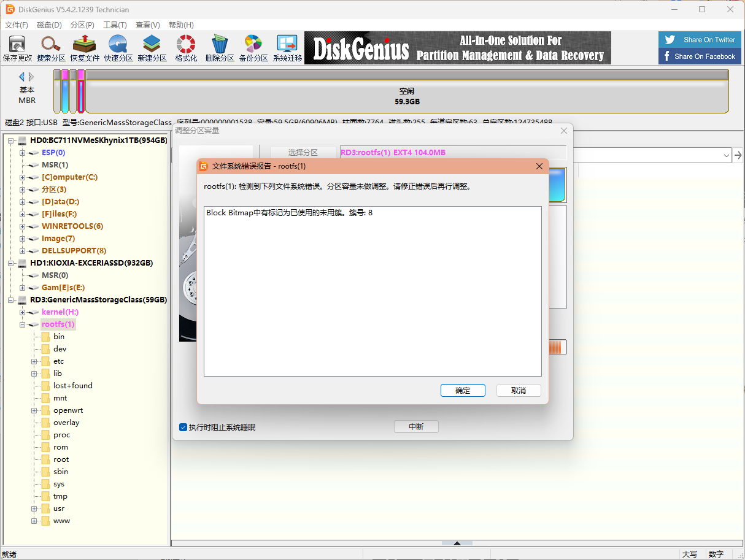Expand the ESP(0) partition tree node
Image resolution: width=745 pixels, height=560 pixels.
[23, 153]
